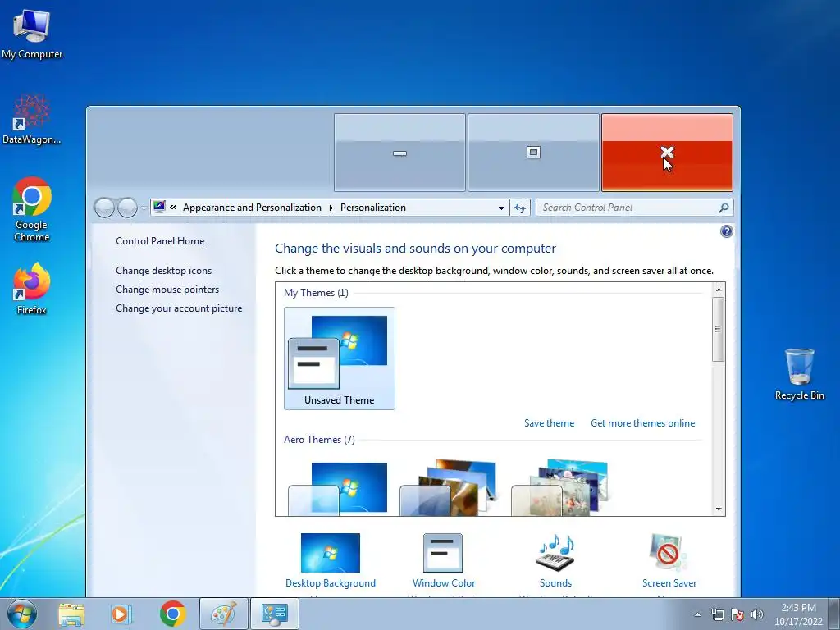Launch Google Chrome from the desktop
Image resolution: width=840 pixels, height=630 pixels.
pos(32,209)
